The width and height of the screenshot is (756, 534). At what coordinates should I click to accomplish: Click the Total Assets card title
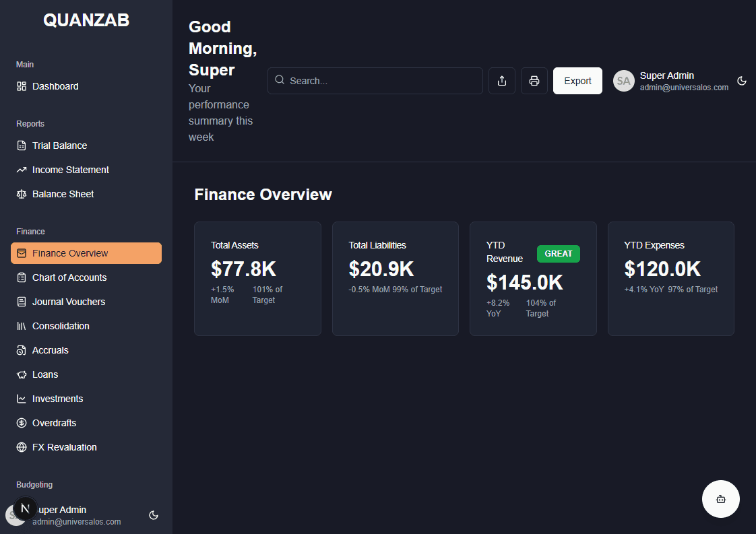coord(234,245)
